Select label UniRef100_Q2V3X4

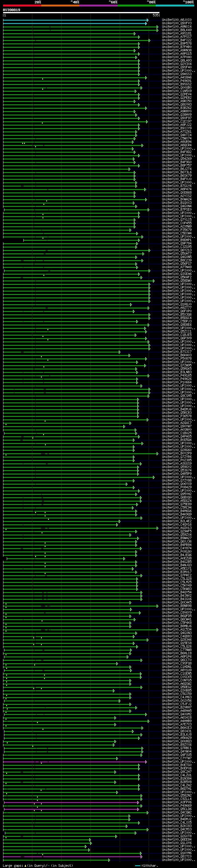tap(177, 64)
